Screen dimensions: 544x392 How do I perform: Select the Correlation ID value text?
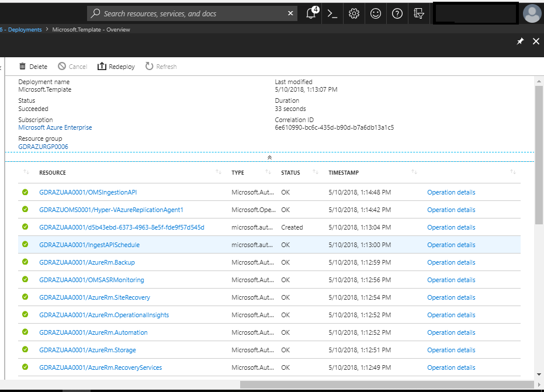pyautogui.click(x=334, y=127)
